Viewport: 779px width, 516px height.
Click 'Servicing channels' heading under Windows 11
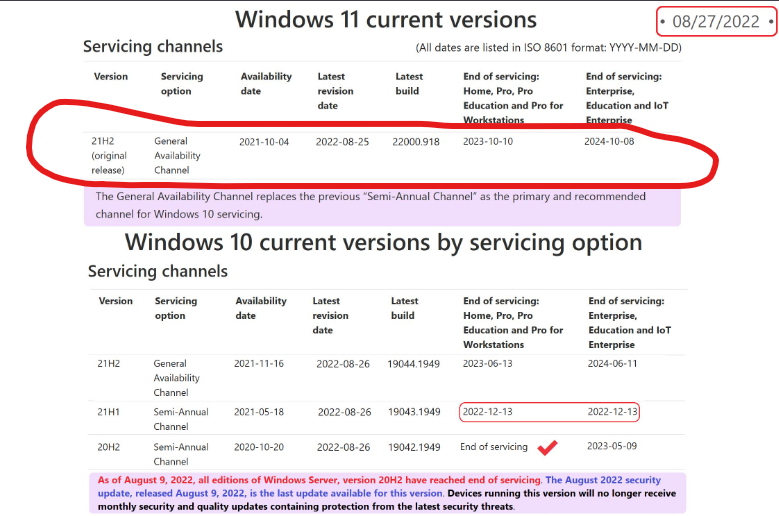click(x=153, y=46)
